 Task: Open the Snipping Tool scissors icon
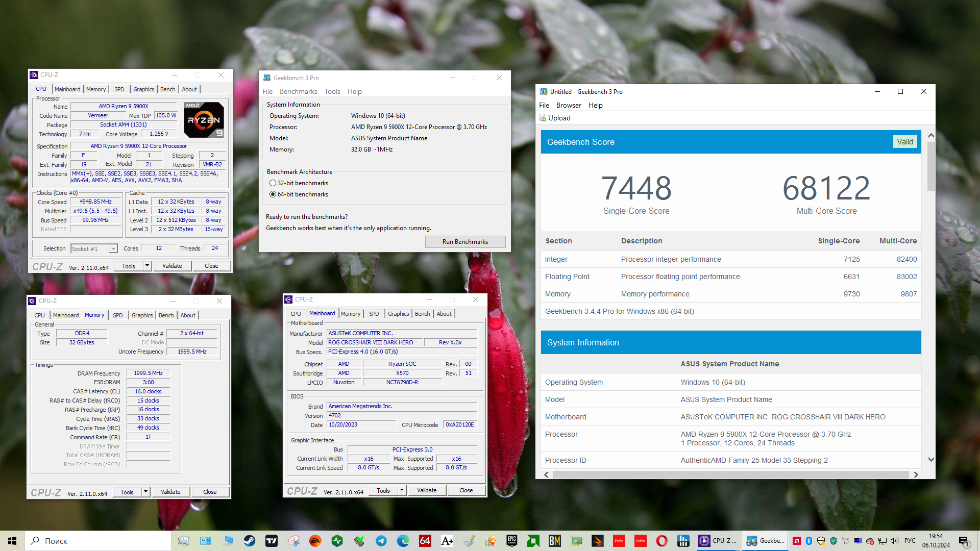point(293,541)
